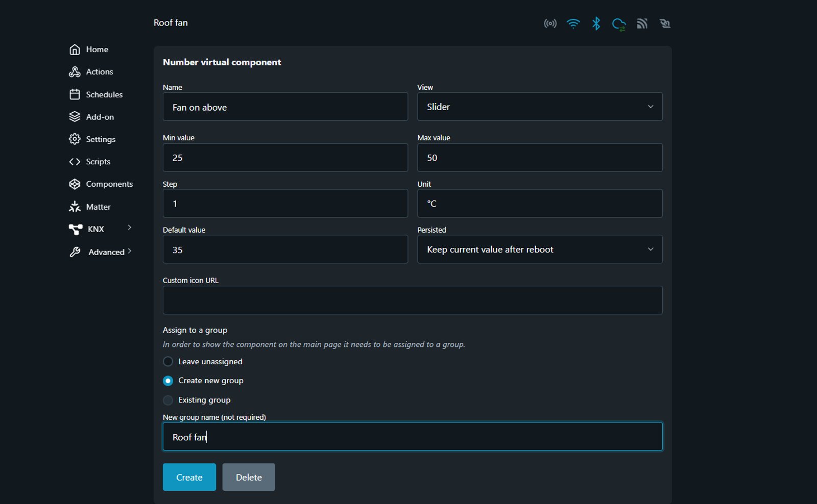Click the Min value input field
Screen dimensions: 817x504
(x=285, y=158)
